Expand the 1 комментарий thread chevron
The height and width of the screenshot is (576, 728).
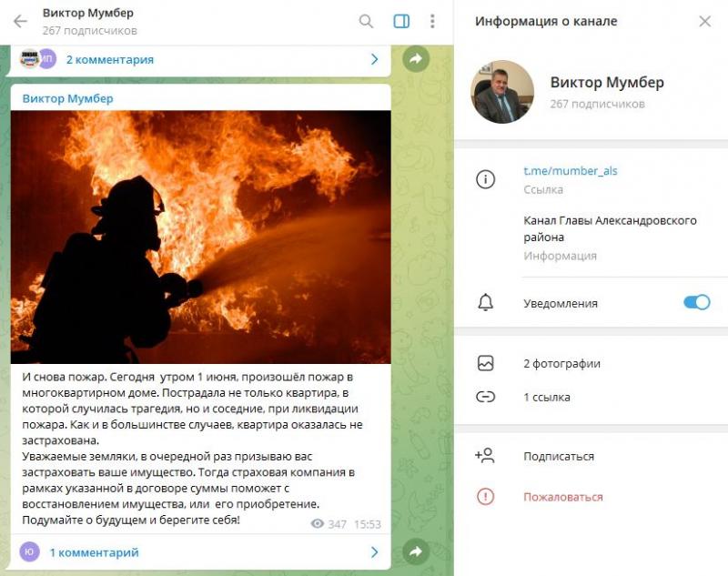point(375,551)
